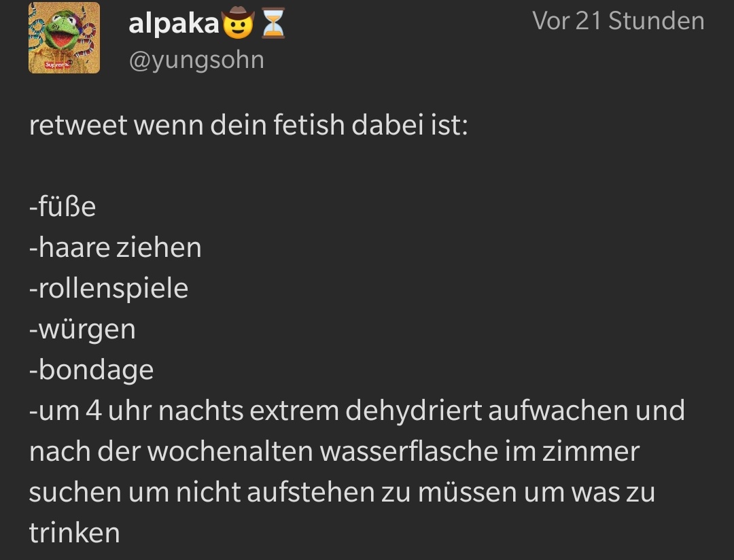This screenshot has width=734, height=560.
Task: Select the "retweet wenn dein fetish" line
Action: pyautogui.click(x=248, y=126)
